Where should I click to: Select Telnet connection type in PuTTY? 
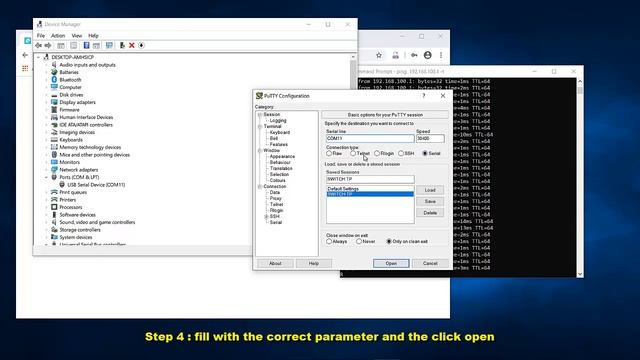[x=353, y=153]
